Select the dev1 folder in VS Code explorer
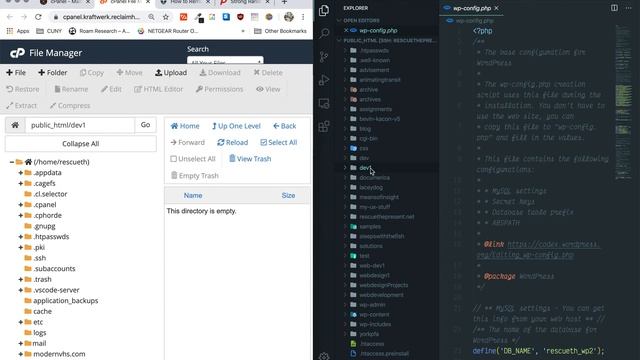The image size is (640, 360). 386,168
